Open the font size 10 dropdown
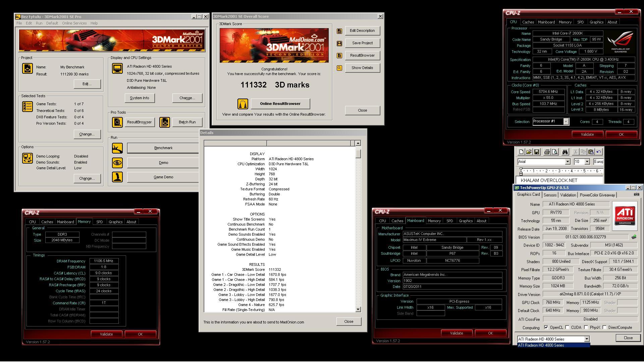 click(587, 162)
